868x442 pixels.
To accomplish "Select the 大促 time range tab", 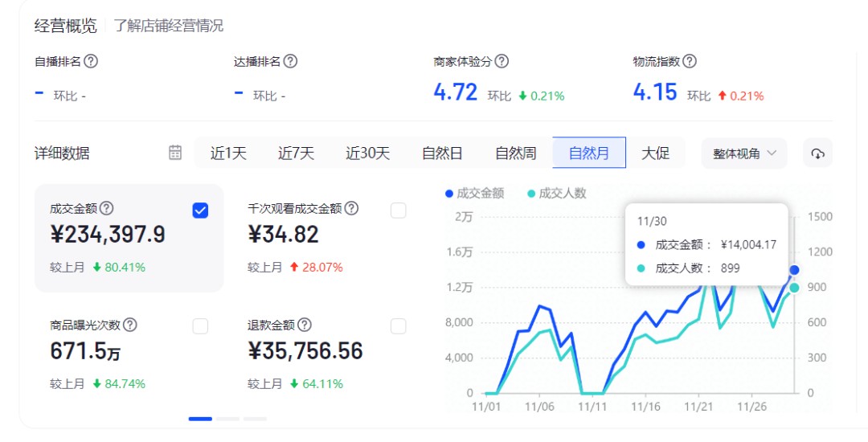I will [655, 153].
